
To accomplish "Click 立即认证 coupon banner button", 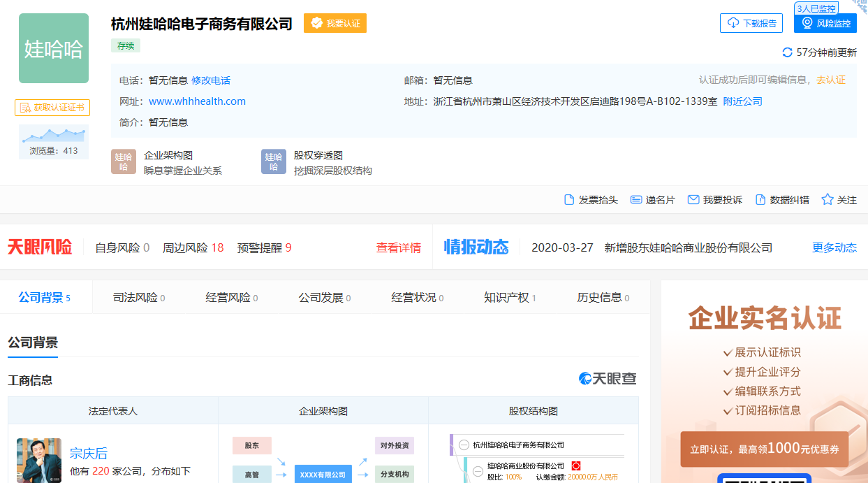I will [x=765, y=449].
